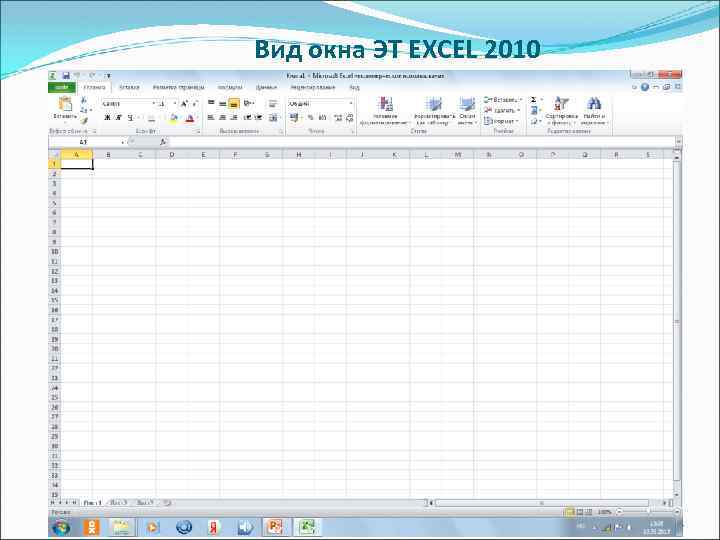The width and height of the screenshot is (720, 540).
Task: Switch to the Page Layout ribbon tab
Action: tap(179, 87)
